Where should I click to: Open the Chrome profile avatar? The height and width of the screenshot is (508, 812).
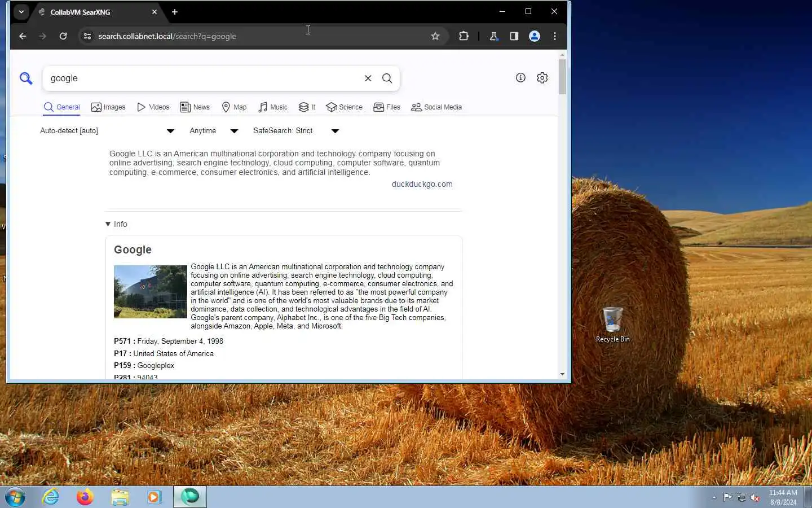pos(535,36)
